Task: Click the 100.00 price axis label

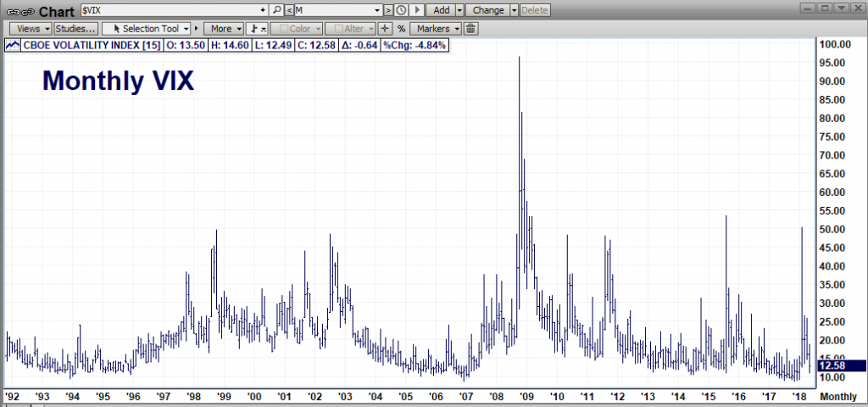Action: pyautogui.click(x=834, y=44)
